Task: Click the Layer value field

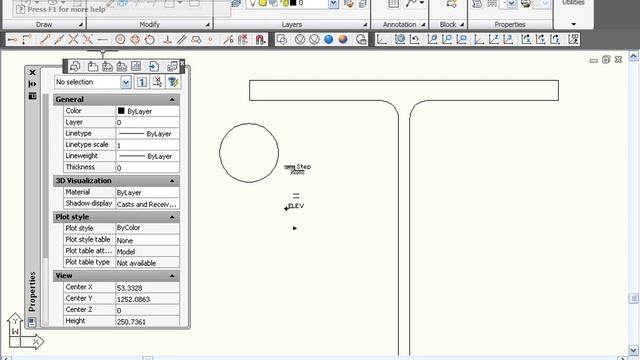Action: [148, 122]
